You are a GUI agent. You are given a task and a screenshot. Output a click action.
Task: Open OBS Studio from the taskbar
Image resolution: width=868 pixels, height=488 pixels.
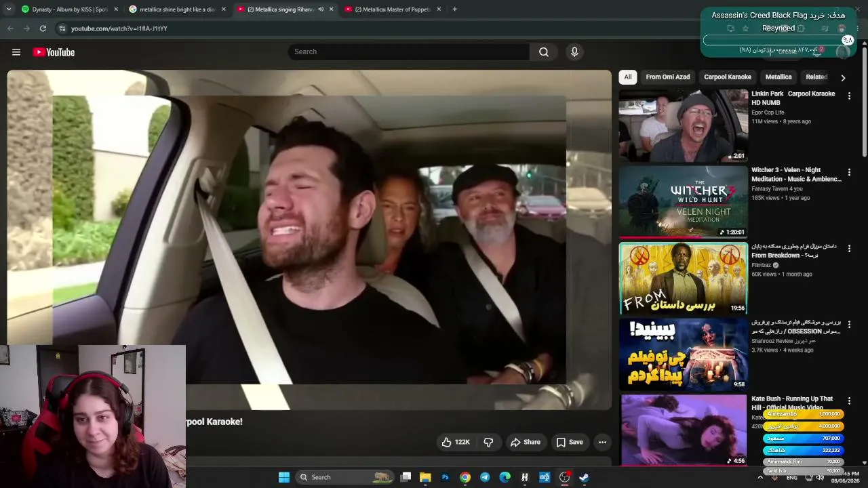[564, 477]
